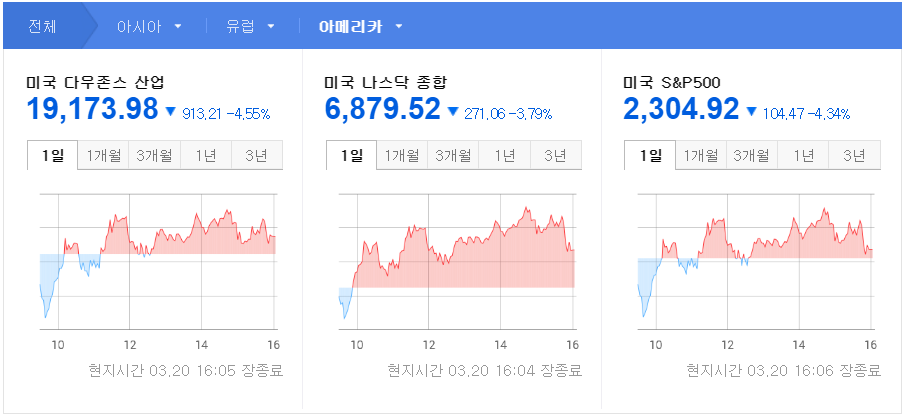This screenshot has height=418, width=906.
Task: Click the 2,304.92 S&P500 value
Action: click(x=681, y=109)
